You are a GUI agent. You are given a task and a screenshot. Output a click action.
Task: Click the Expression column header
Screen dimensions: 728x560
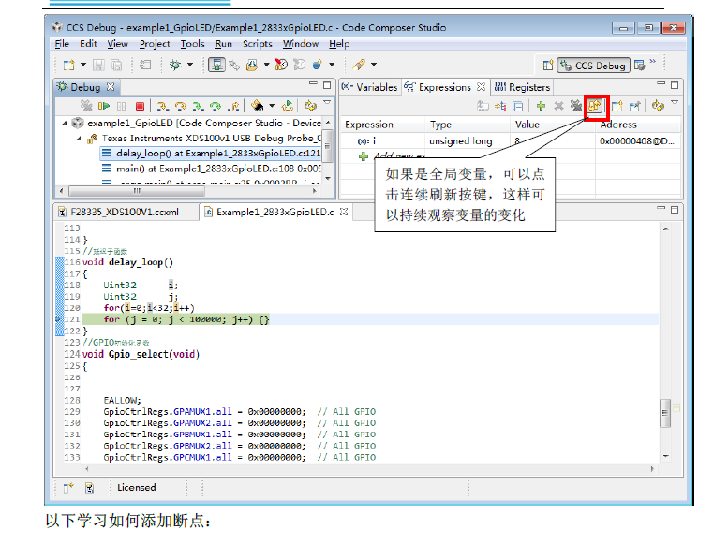[x=383, y=125]
